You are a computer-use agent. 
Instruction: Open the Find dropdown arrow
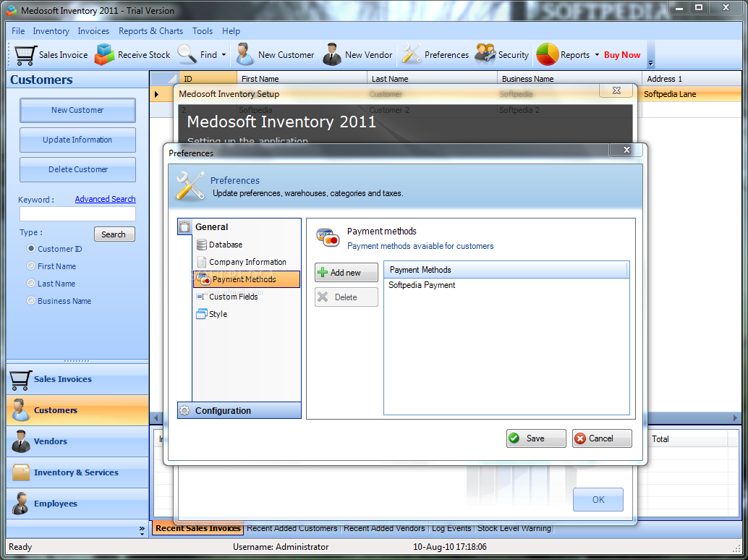(224, 55)
